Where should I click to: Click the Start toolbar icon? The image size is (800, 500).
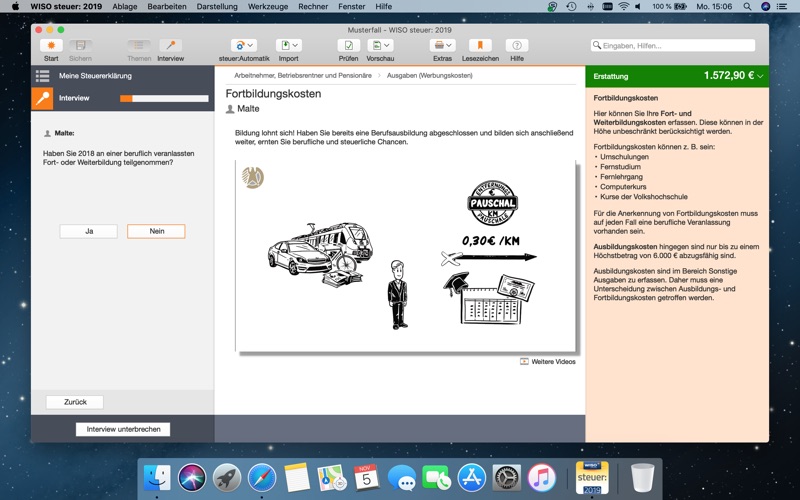click(x=51, y=46)
